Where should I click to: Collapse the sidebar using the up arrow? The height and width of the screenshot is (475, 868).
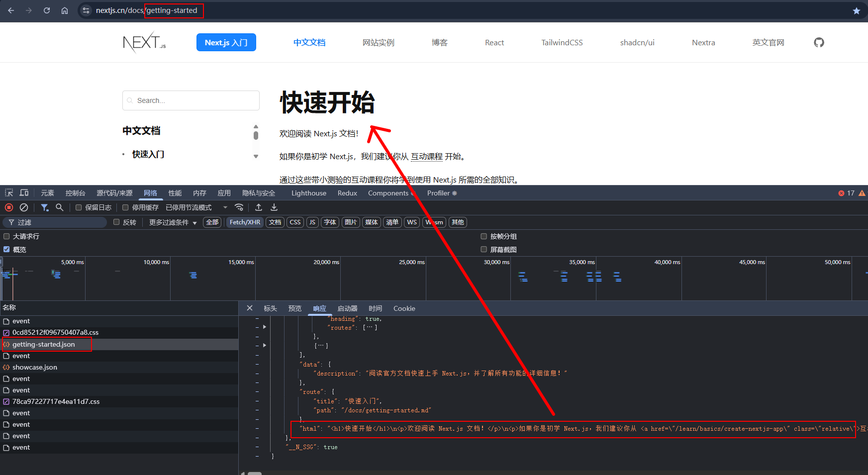pos(256,127)
